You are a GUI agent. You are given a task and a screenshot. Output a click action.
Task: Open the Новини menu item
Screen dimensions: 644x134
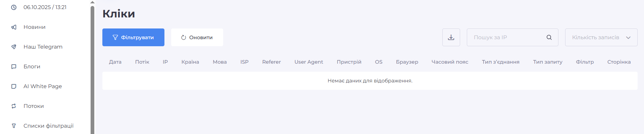pyautogui.click(x=34, y=27)
